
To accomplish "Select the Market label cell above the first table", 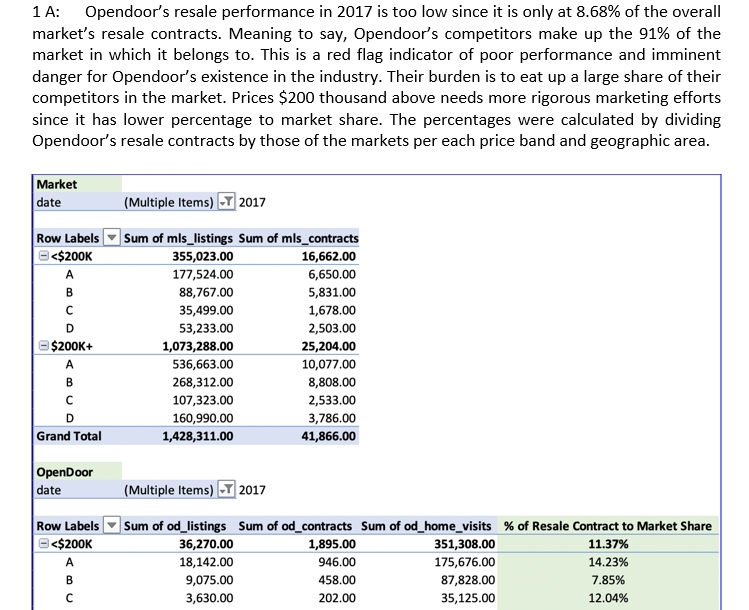I will [57, 185].
